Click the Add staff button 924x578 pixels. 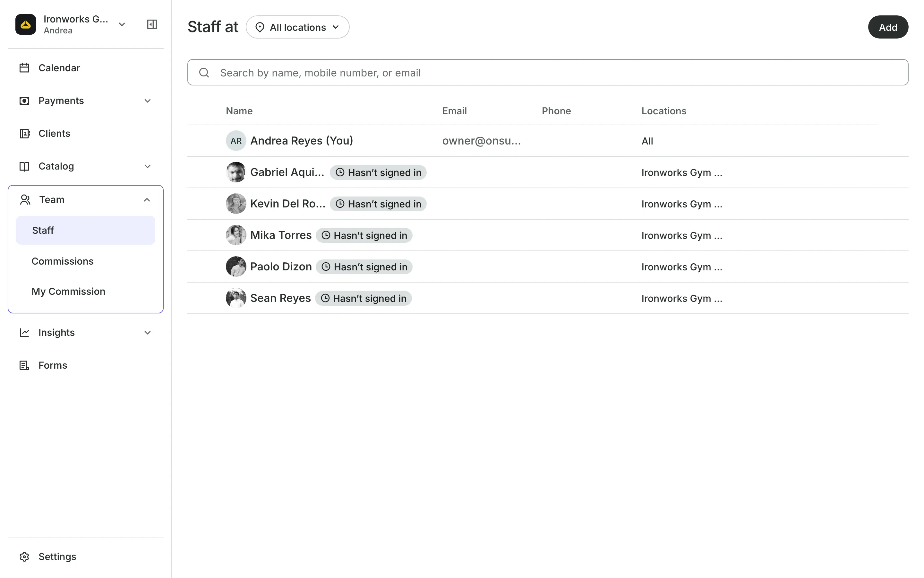coord(888,27)
